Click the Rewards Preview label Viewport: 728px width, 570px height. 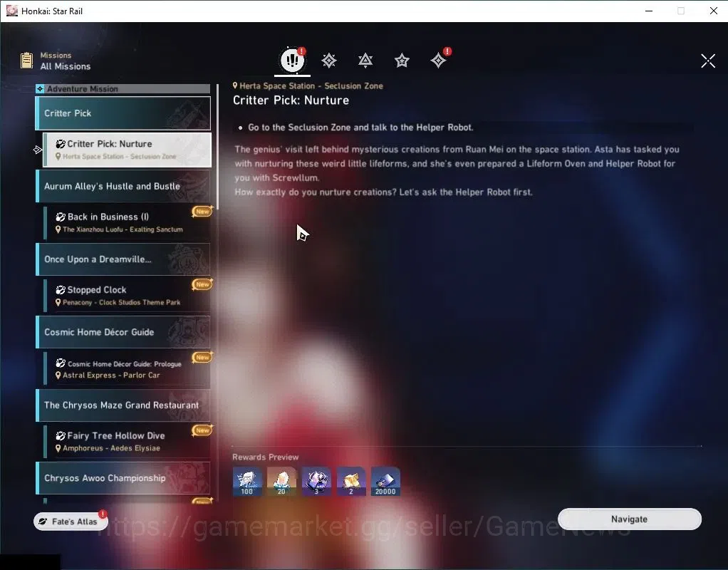pos(265,457)
